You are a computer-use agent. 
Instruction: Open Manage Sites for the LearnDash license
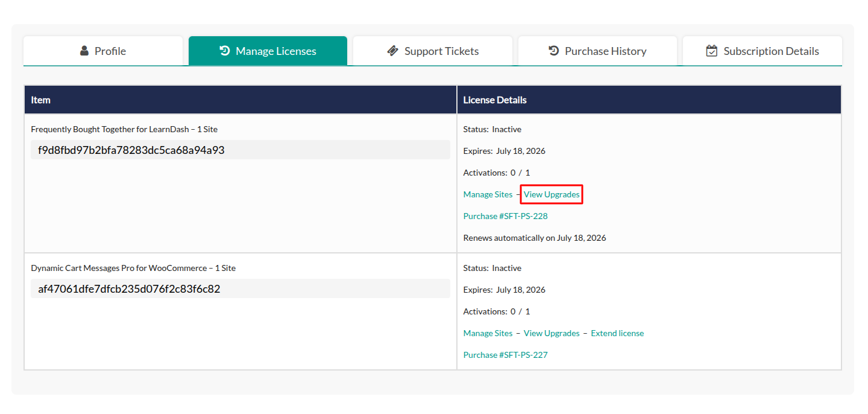pyautogui.click(x=488, y=194)
